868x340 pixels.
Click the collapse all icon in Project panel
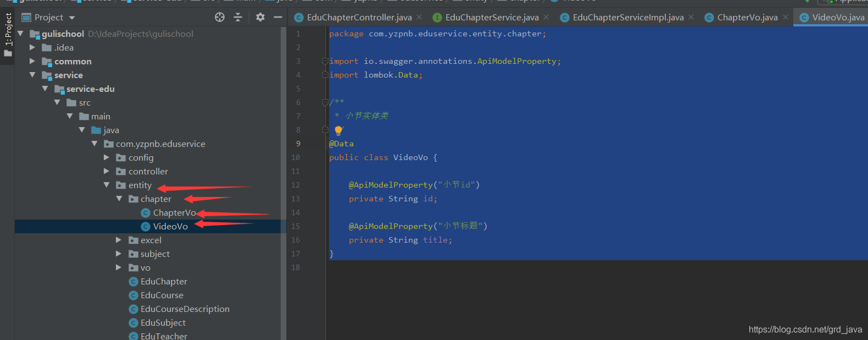point(238,17)
